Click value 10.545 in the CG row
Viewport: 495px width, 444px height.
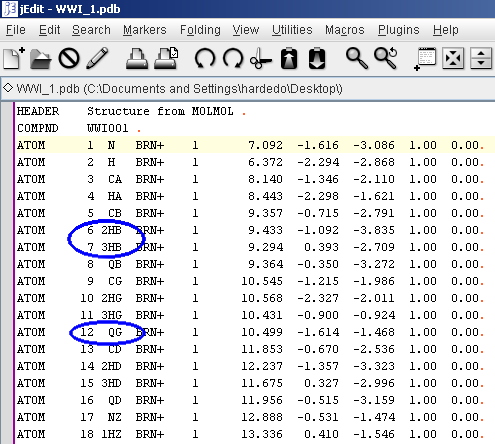[x=262, y=281]
